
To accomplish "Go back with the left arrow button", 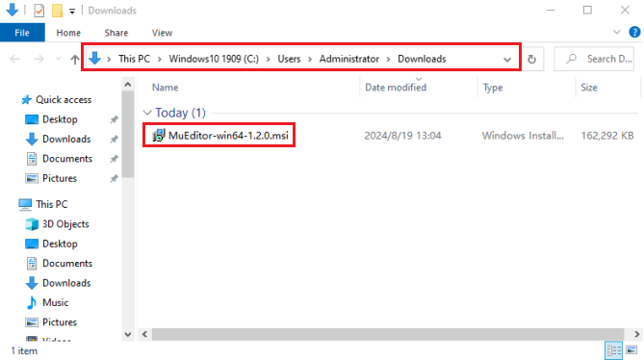I will tap(14, 59).
